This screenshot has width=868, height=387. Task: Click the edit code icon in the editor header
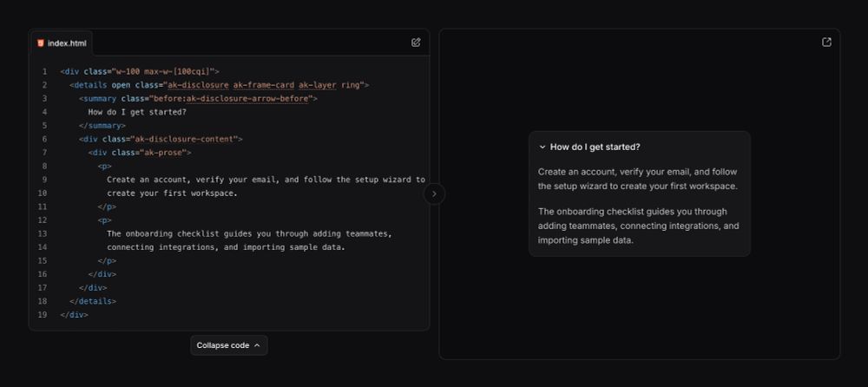(x=416, y=43)
